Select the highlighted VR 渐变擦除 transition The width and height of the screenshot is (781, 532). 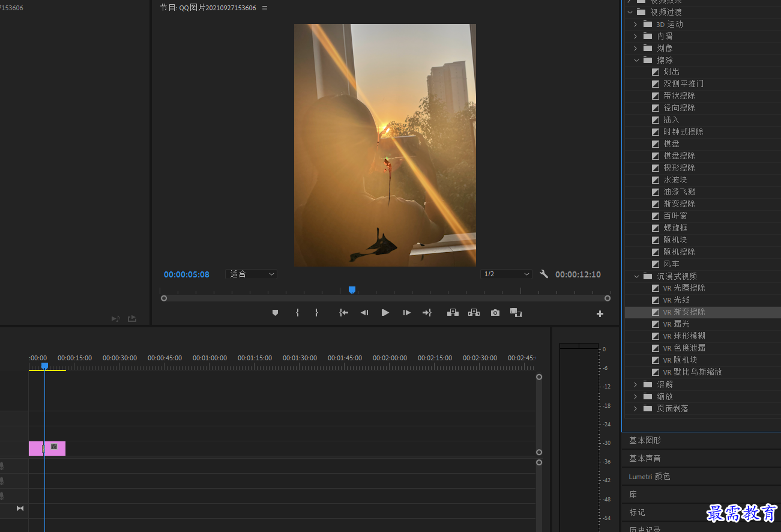[x=684, y=312]
